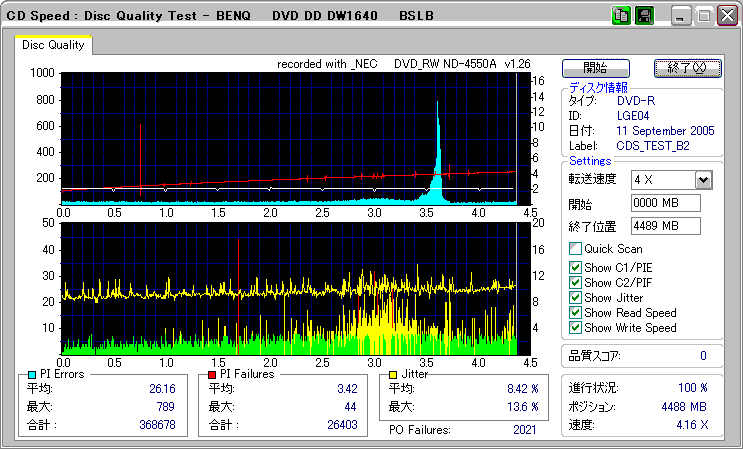Click the copy-to-clipboard icon in title bar
Screen dimensions: 743x449
point(620,16)
